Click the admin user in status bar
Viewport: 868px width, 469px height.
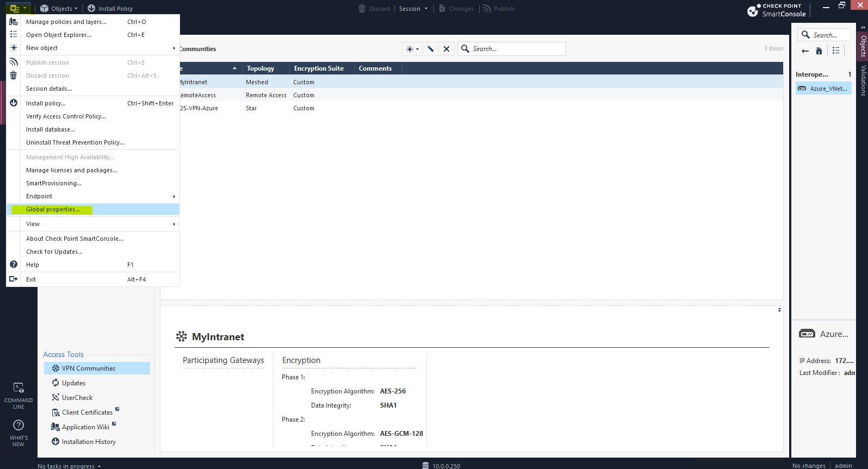(x=844, y=466)
